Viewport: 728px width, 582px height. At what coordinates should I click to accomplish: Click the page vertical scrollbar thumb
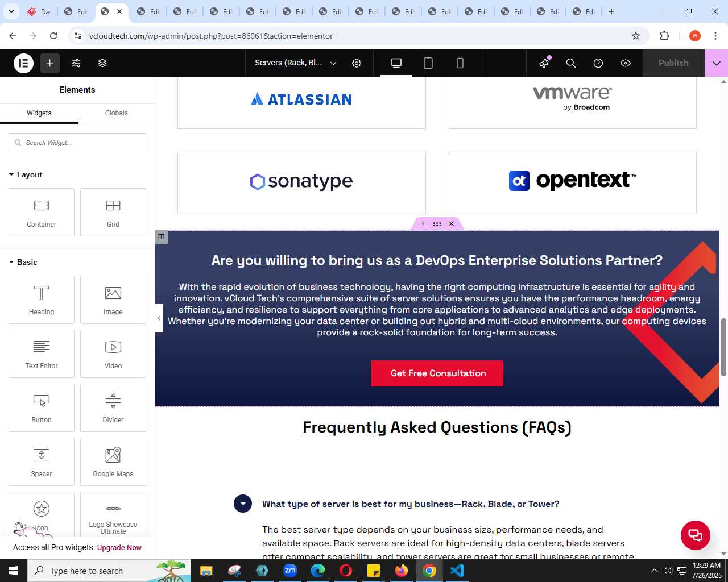pyautogui.click(x=723, y=347)
